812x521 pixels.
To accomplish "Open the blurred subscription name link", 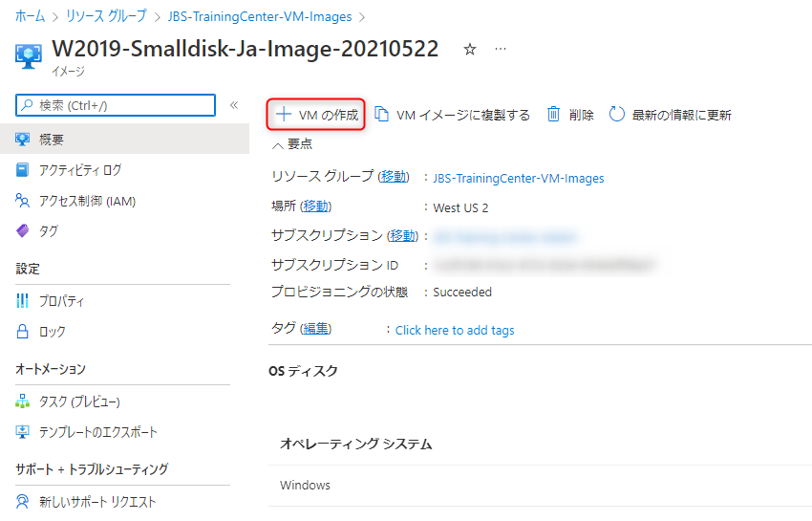I will tap(505, 237).
